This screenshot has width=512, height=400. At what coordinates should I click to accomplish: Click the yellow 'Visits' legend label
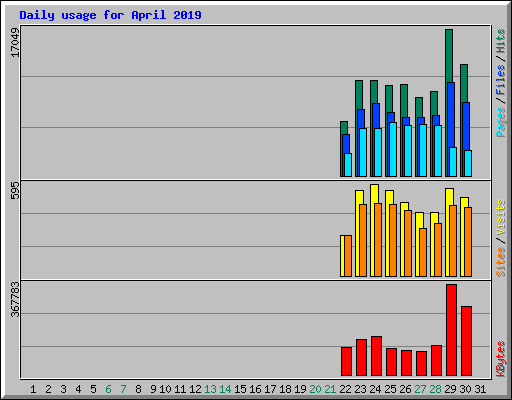(x=501, y=217)
